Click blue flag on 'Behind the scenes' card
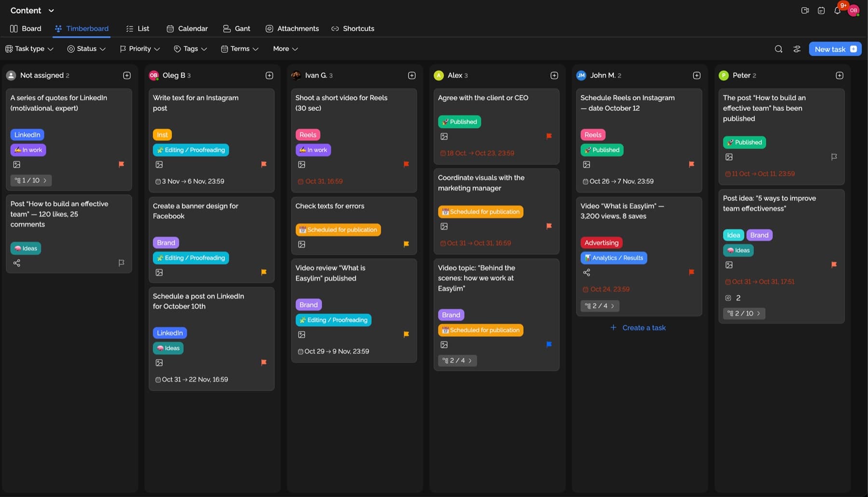 [549, 344]
